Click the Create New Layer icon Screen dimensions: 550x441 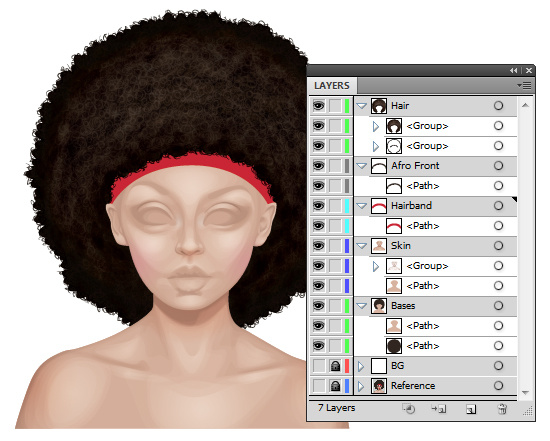(x=471, y=409)
